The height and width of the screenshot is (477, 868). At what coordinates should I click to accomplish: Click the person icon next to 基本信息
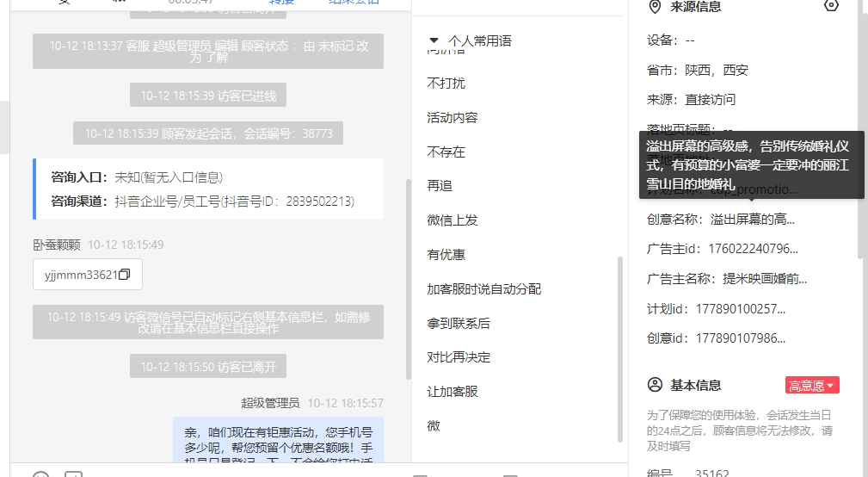655,385
